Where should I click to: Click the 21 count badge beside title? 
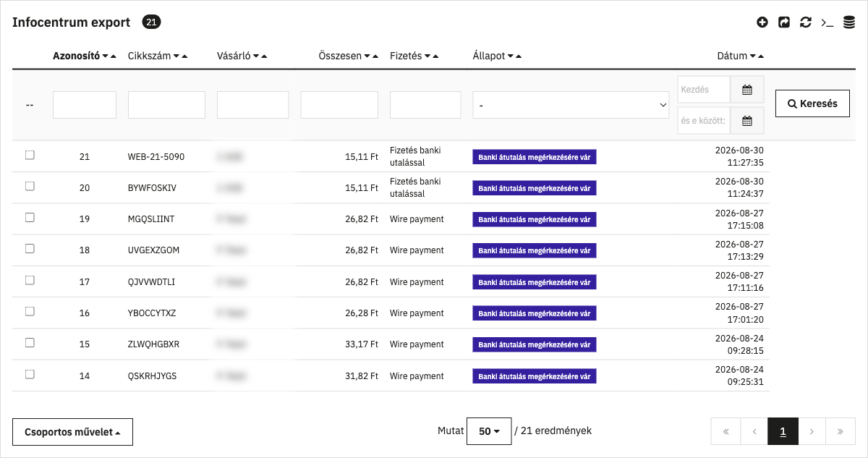tap(151, 22)
